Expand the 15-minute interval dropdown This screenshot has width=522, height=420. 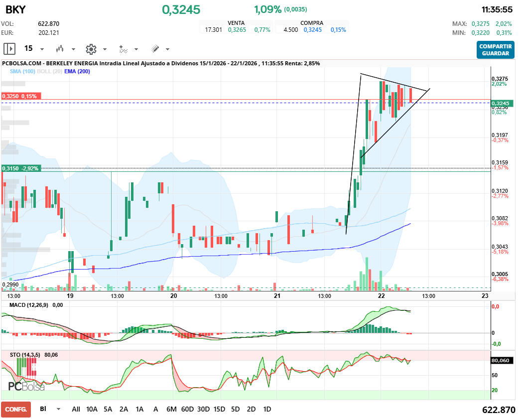(42, 49)
